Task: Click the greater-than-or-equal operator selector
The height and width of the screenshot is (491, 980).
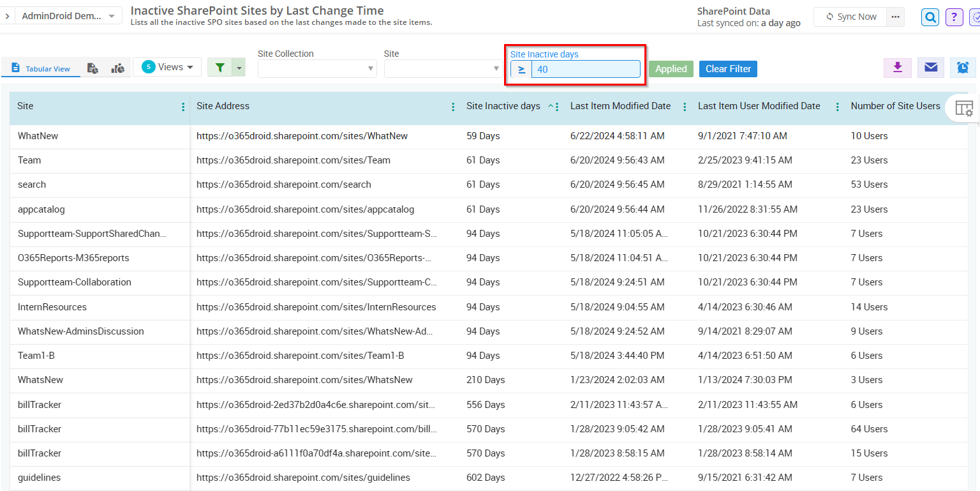Action: (521, 69)
